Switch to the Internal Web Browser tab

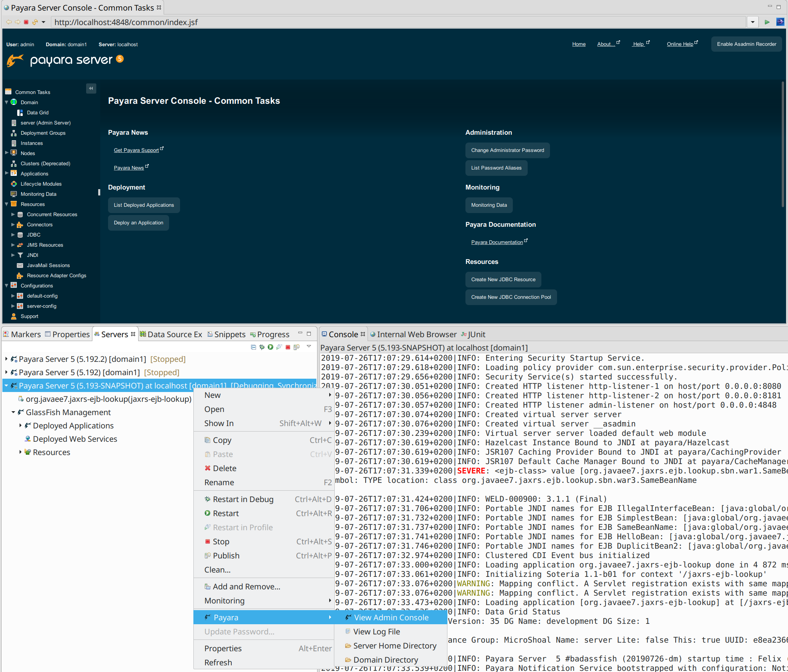click(413, 334)
